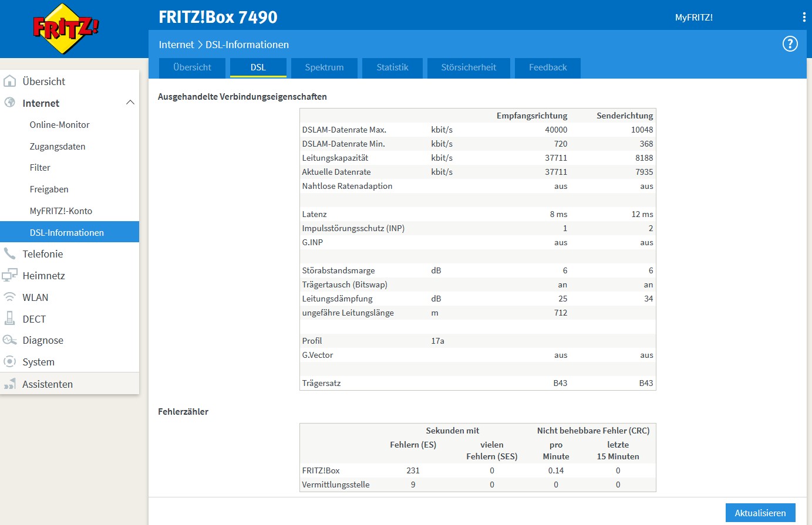Open the Statistik tab
The width and height of the screenshot is (812, 525).
(392, 67)
